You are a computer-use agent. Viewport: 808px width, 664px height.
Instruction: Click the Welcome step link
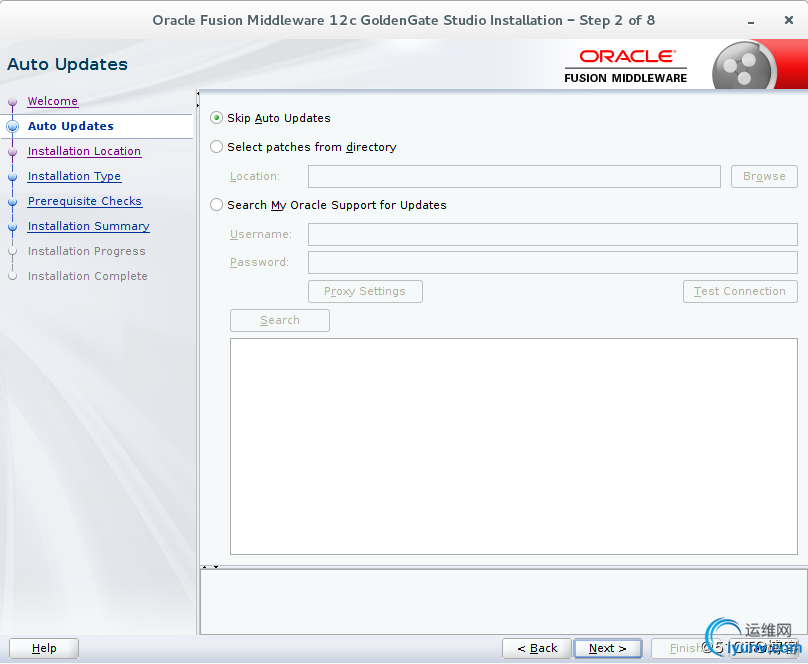(x=53, y=101)
